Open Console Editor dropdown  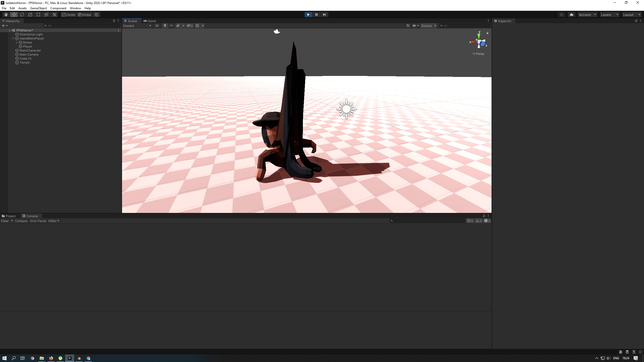(x=54, y=221)
